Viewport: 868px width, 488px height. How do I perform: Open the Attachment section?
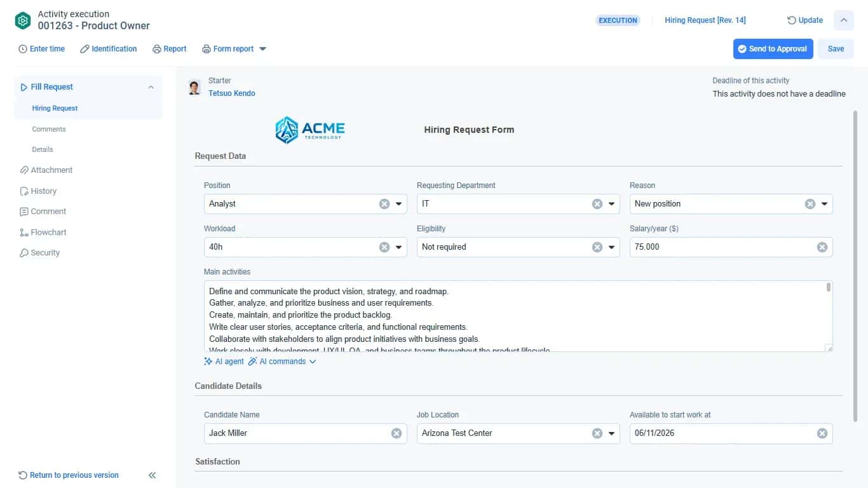pos(46,170)
